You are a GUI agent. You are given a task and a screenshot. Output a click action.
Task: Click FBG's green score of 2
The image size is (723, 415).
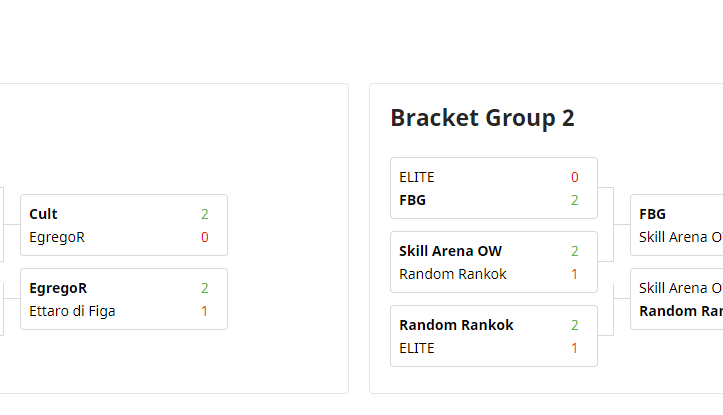click(575, 200)
